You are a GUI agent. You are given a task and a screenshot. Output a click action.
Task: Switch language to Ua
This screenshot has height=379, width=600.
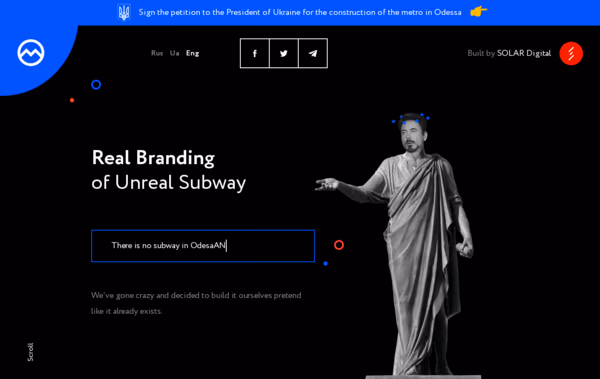(174, 53)
